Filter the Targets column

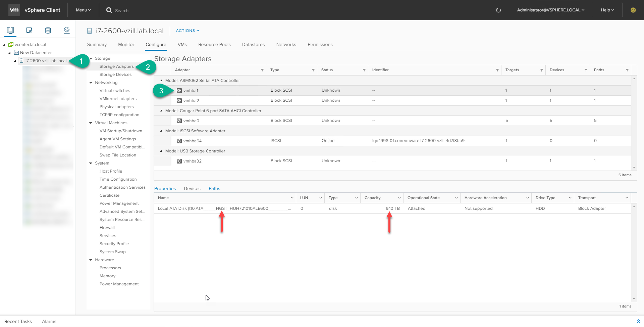pyautogui.click(x=542, y=70)
